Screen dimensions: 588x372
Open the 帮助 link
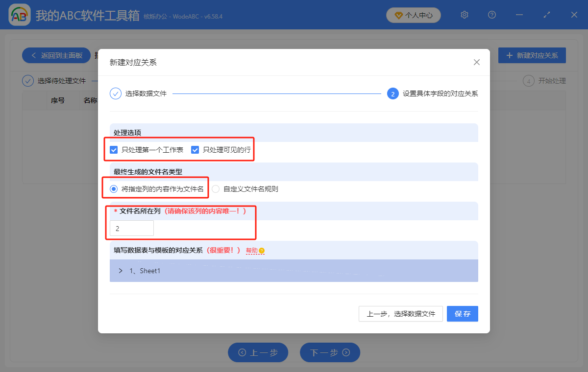pyautogui.click(x=250, y=250)
